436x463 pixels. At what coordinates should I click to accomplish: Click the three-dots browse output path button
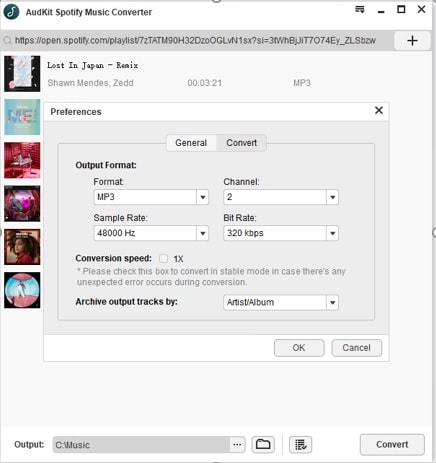click(237, 445)
